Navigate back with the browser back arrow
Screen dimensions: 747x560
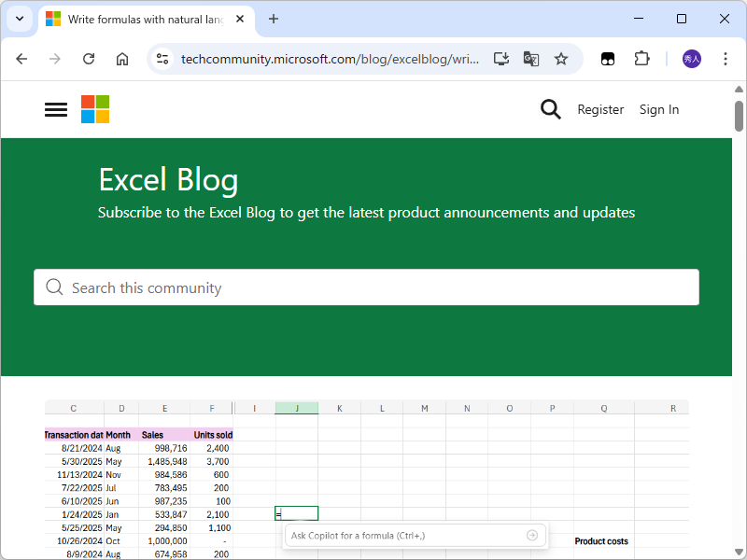pyautogui.click(x=21, y=59)
